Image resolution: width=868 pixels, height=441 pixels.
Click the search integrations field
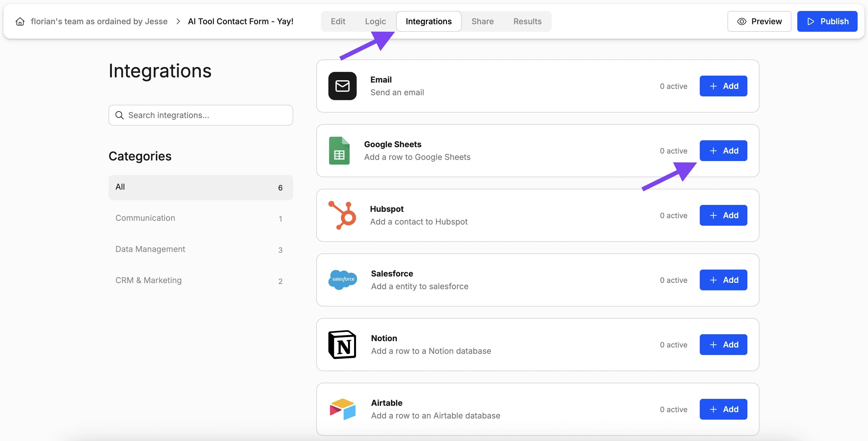201,115
